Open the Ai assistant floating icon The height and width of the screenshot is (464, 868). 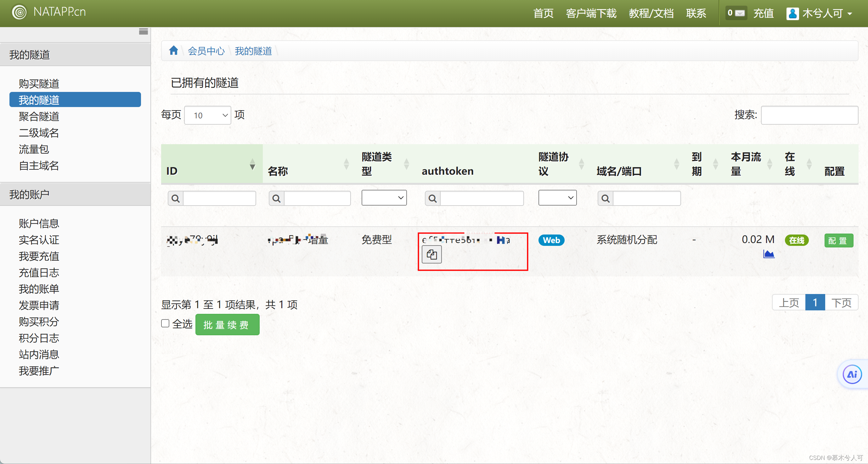click(852, 374)
